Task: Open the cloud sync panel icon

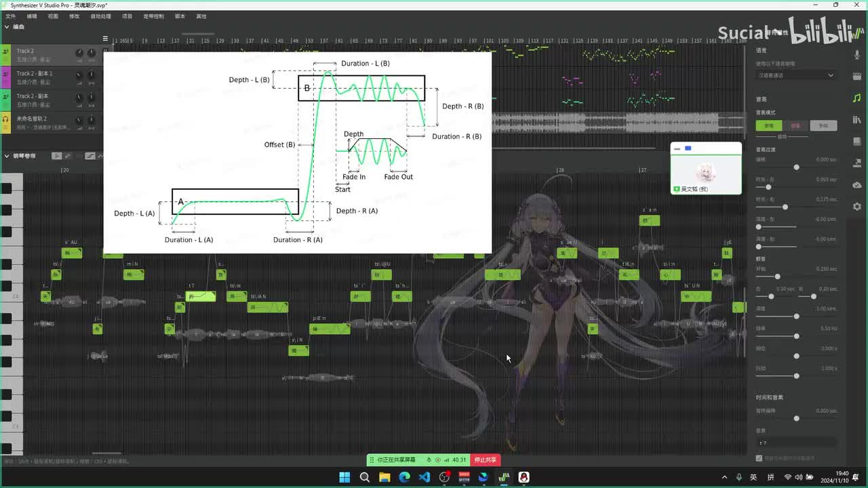Action: 857,185
